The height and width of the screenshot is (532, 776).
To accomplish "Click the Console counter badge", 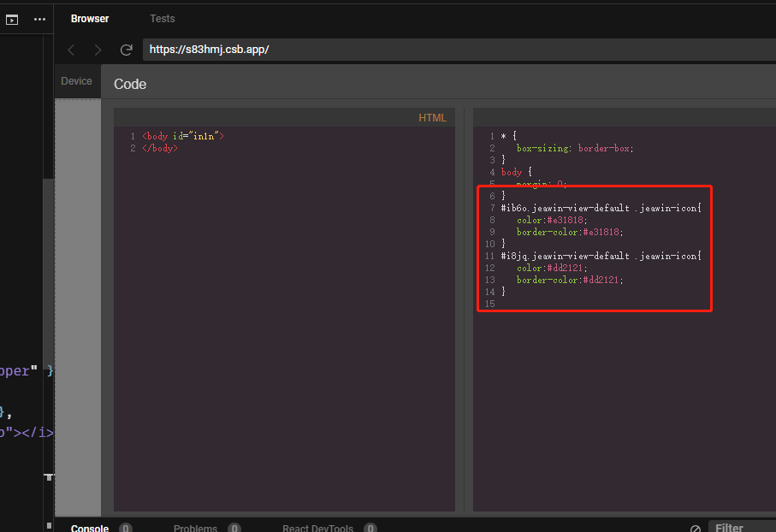I will coord(126,528).
